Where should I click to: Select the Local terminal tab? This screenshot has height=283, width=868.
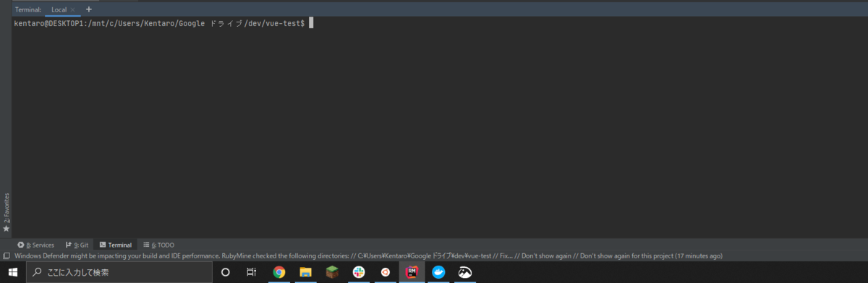[x=63, y=10]
